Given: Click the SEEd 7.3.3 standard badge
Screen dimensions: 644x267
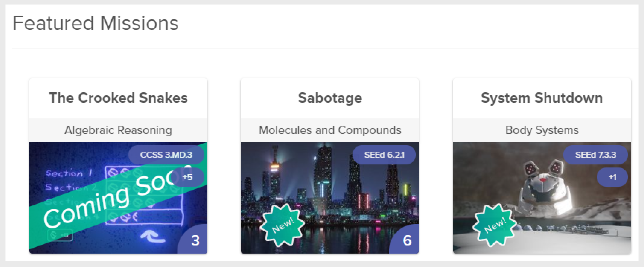Looking at the screenshot, I should tap(595, 155).
